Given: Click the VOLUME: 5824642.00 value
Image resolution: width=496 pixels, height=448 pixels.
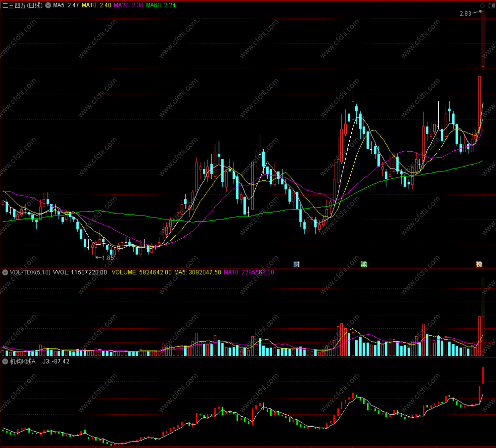Looking at the screenshot, I should coord(142,272).
